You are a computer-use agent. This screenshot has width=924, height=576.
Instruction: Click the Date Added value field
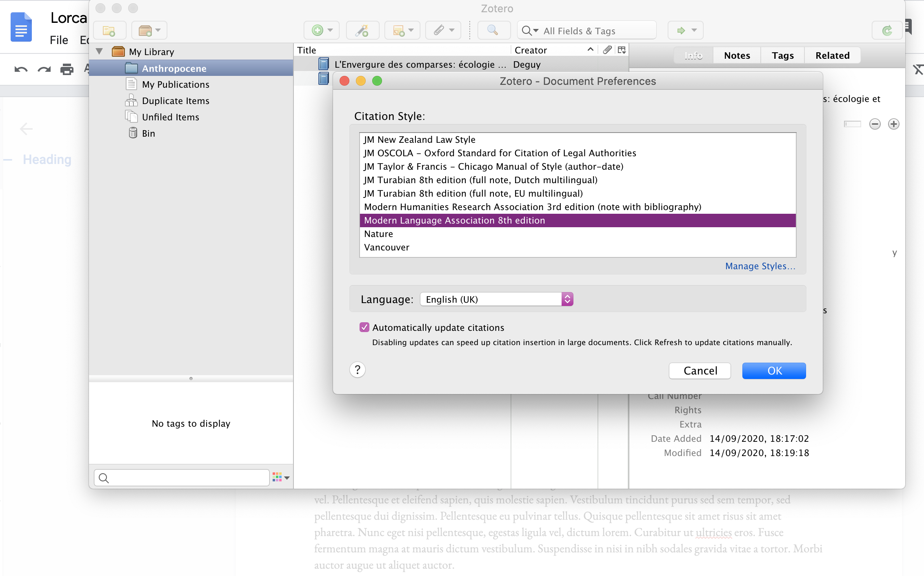pos(759,439)
